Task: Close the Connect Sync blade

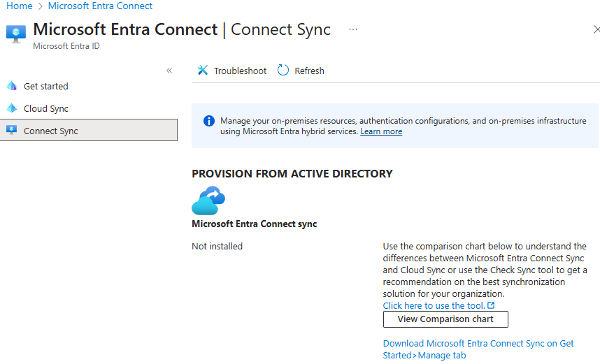Action: [597, 29]
